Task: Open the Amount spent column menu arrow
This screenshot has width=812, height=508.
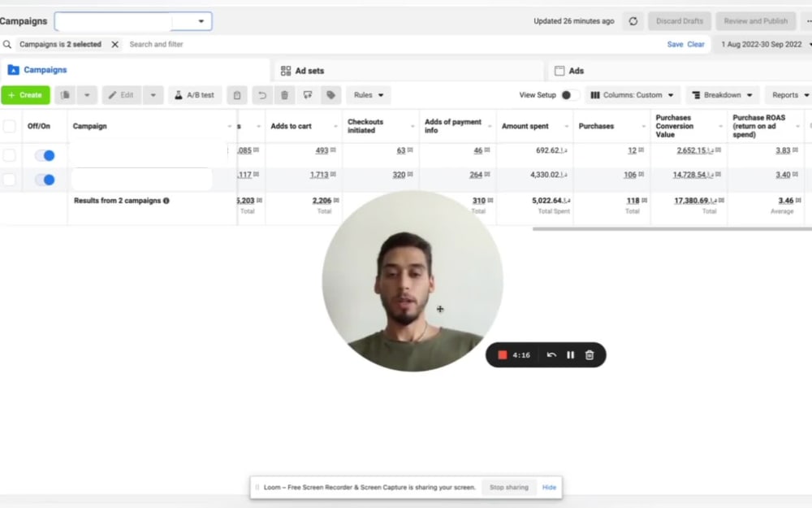Action: point(567,127)
